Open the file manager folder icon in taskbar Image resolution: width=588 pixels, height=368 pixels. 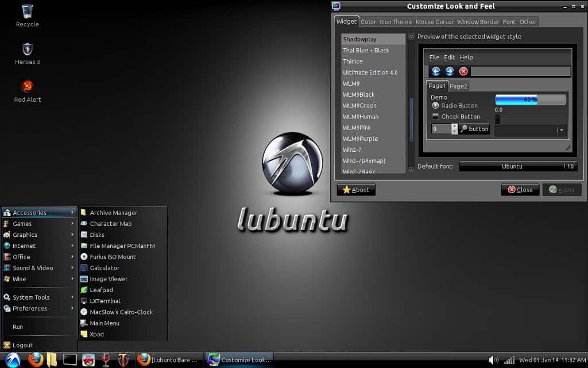(52, 360)
